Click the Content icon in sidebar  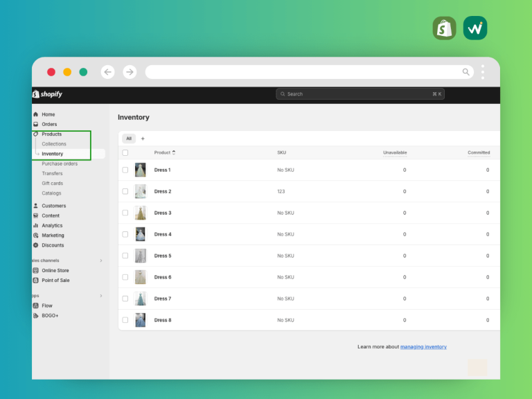click(35, 215)
